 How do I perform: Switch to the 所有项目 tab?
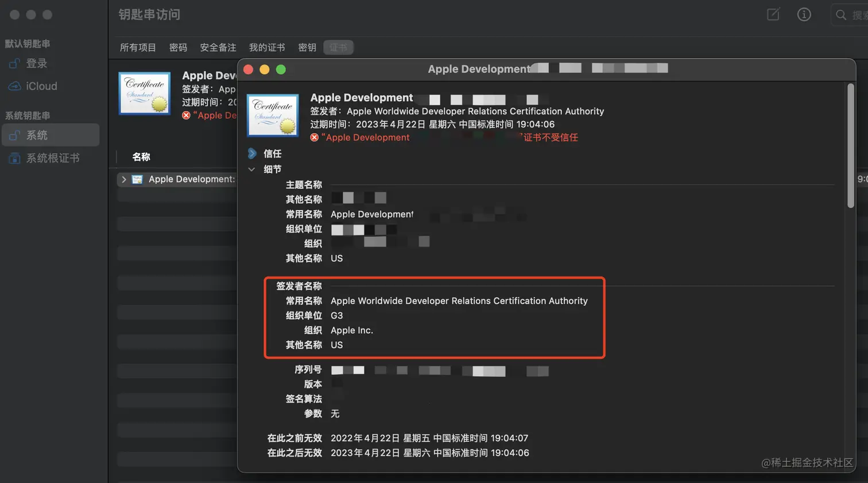coord(138,48)
